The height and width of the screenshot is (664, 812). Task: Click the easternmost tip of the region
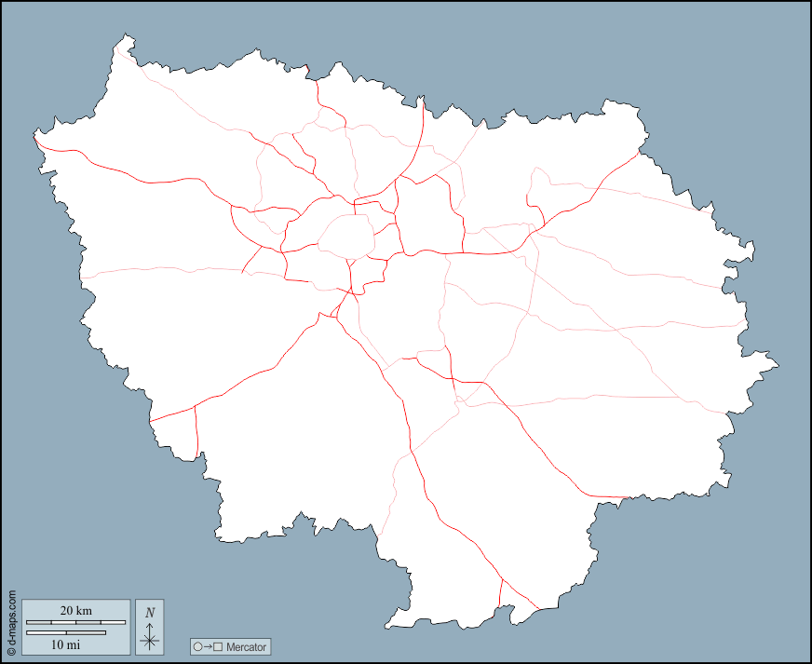776,364
